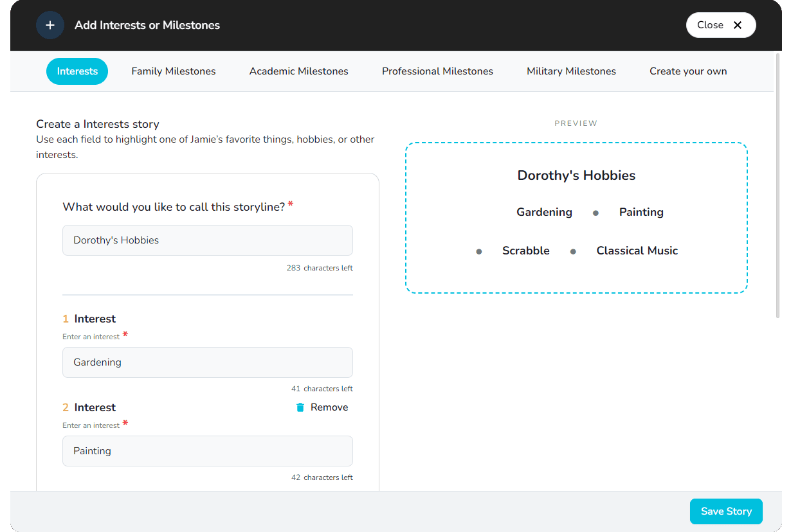This screenshot has height=532, width=791.
Task: Click the storyline name field with Dorothy's Hobbies
Action: click(x=207, y=240)
